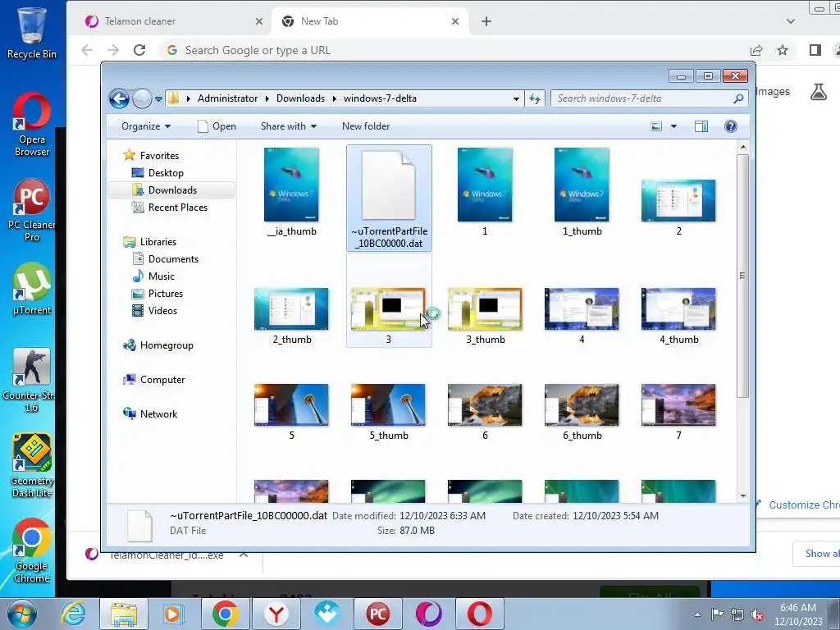Expand the arrow after Administrator in breadcrumb
The height and width of the screenshot is (630, 840).
coord(267,98)
